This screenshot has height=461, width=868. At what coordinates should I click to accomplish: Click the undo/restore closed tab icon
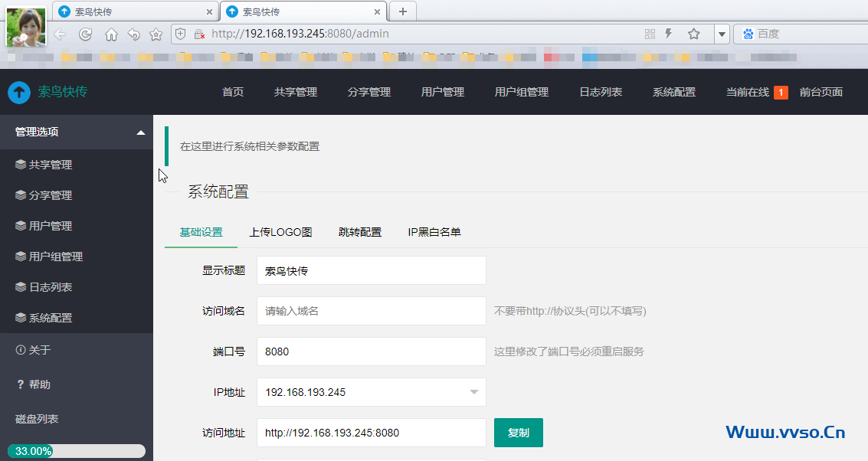coord(133,34)
